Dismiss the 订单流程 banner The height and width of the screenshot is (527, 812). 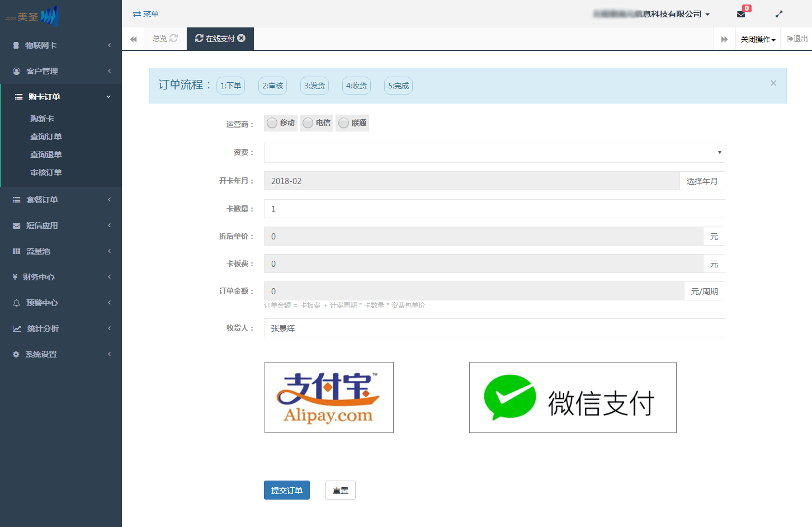773,83
